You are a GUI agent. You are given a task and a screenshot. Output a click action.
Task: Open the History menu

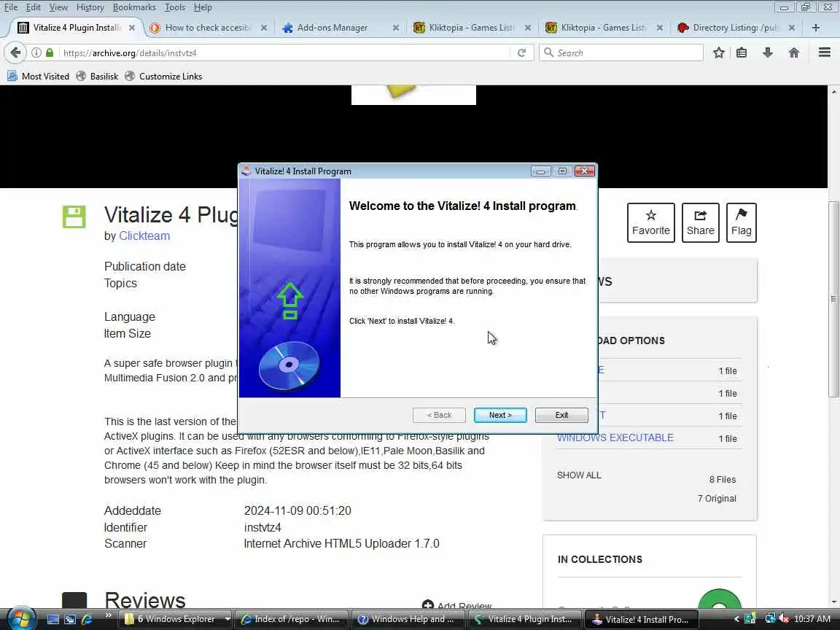tap(90, 7)
